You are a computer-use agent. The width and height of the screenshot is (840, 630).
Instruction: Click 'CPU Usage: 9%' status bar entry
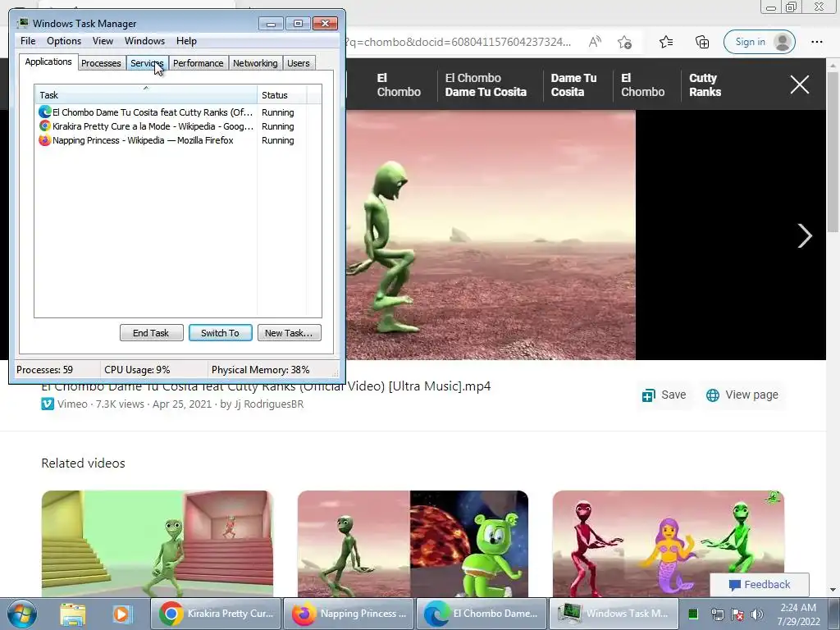click(x=137, y=370)
